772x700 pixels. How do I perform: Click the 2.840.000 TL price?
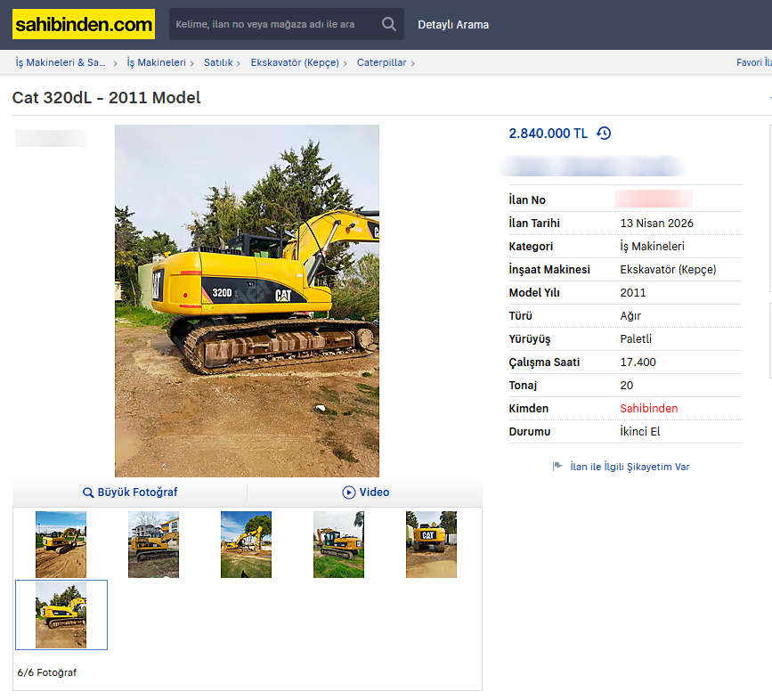pyautogui.click(x=548, y=134)
